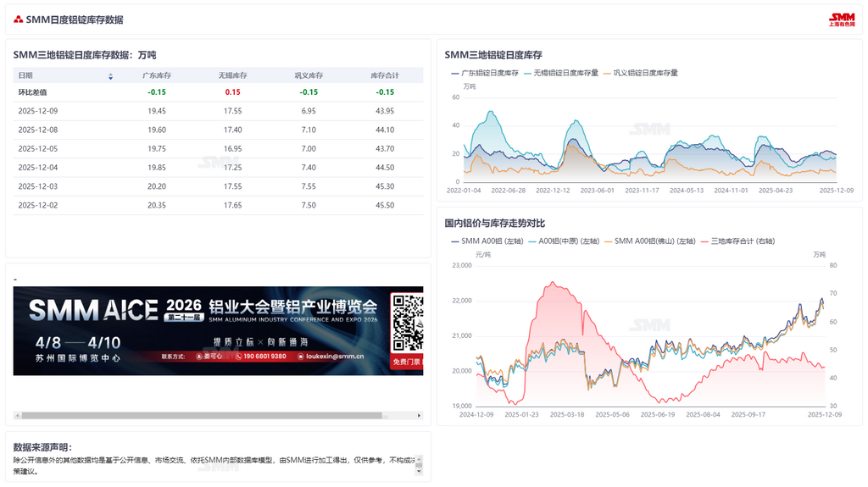The width and height of the screenshot is (868, 487).
Task: Hide the A00铝(中原) (左轴) price line
Action: 566,241
